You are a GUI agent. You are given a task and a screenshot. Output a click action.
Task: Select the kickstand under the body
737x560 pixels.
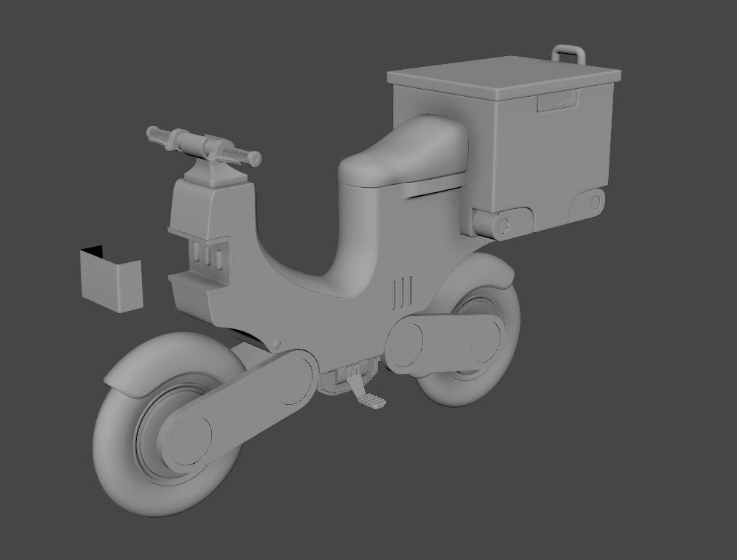coord(364,388)
